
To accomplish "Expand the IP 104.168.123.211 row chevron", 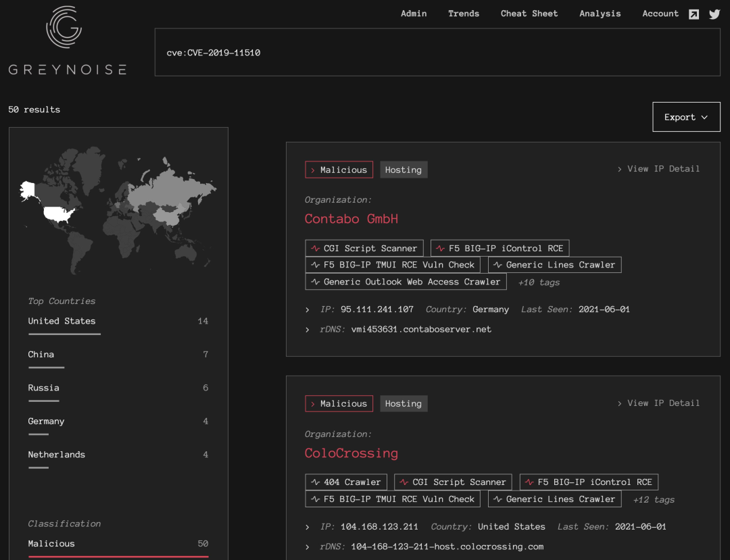I will pyautogui.click(x=308, y=527).
